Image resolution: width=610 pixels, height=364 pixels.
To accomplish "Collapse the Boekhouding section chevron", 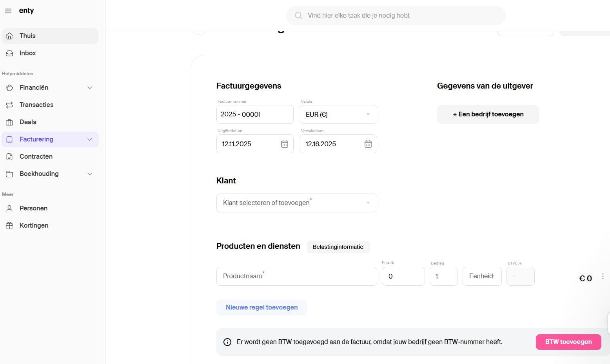I will (90, 174).
